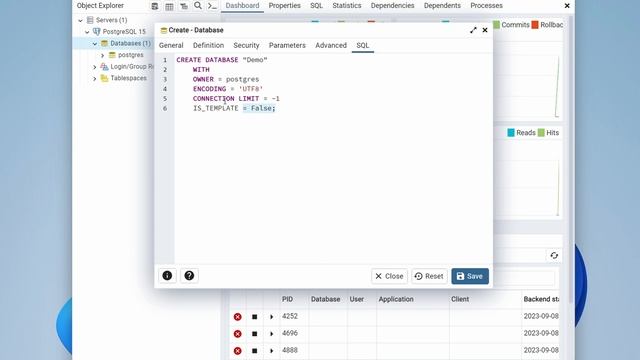Open the Query Tool icon in Object Explorer toolbar
The image size is (640, 360).
click(x=155, y=6)
